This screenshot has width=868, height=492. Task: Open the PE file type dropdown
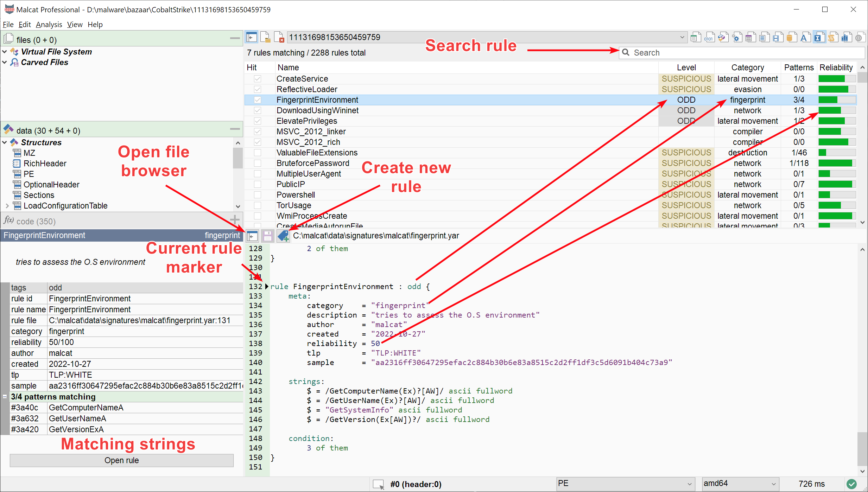tap(625, 484)
